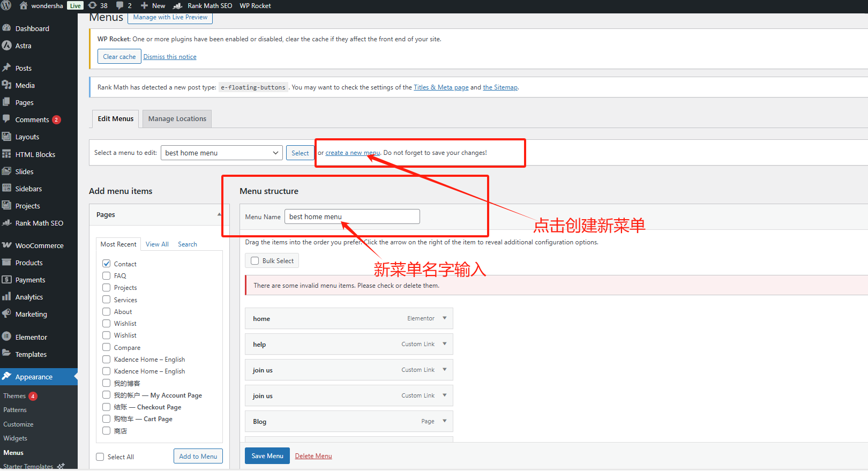Click the Manage with Live Preview button
This screenshot has height=471, width=868.
[170, 17]
